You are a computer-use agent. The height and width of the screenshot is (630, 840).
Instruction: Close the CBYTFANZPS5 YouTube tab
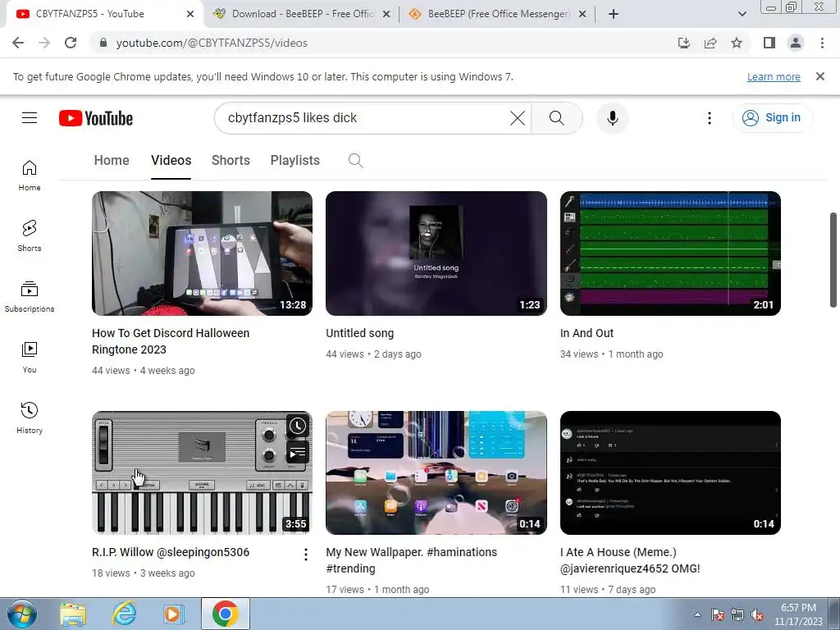click(189, 14)
